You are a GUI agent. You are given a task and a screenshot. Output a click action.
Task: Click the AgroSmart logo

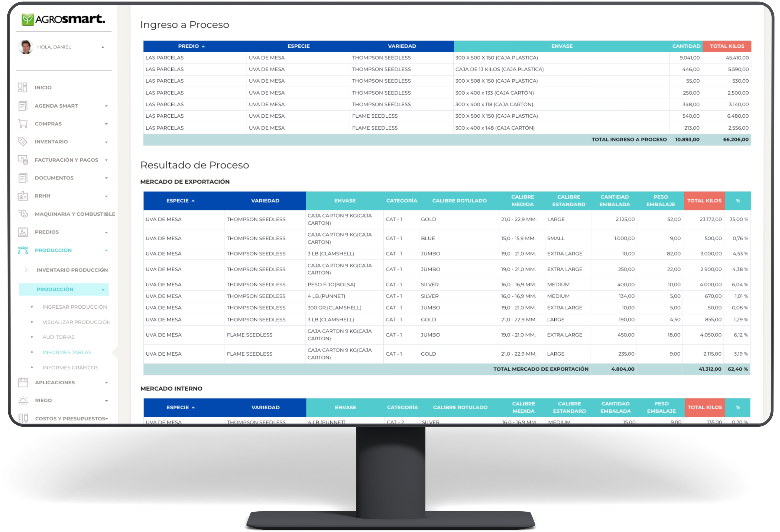pyautogui.click(x=63, y=19)
